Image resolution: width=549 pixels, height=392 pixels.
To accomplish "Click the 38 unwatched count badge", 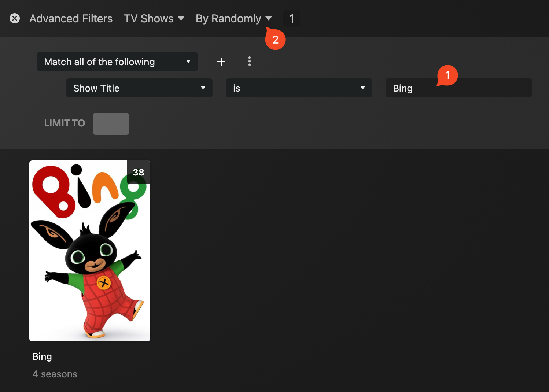I will pyautogui.click(x=139, y=172).
